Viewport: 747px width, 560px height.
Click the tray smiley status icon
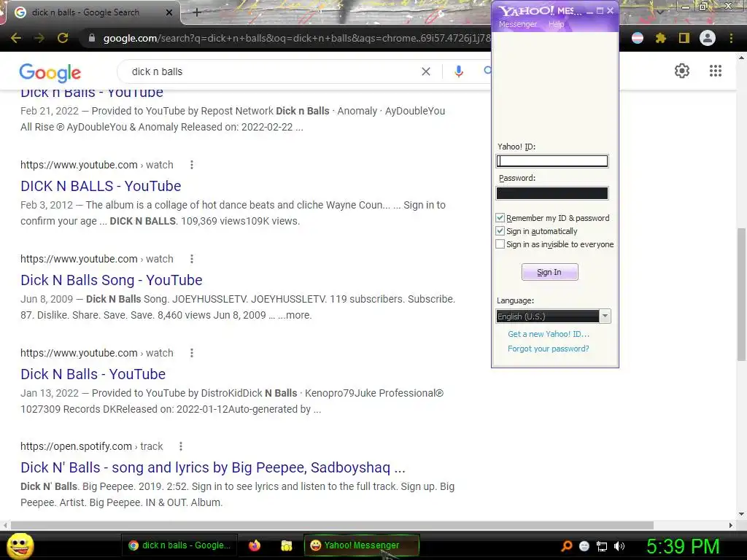[584, 546]
